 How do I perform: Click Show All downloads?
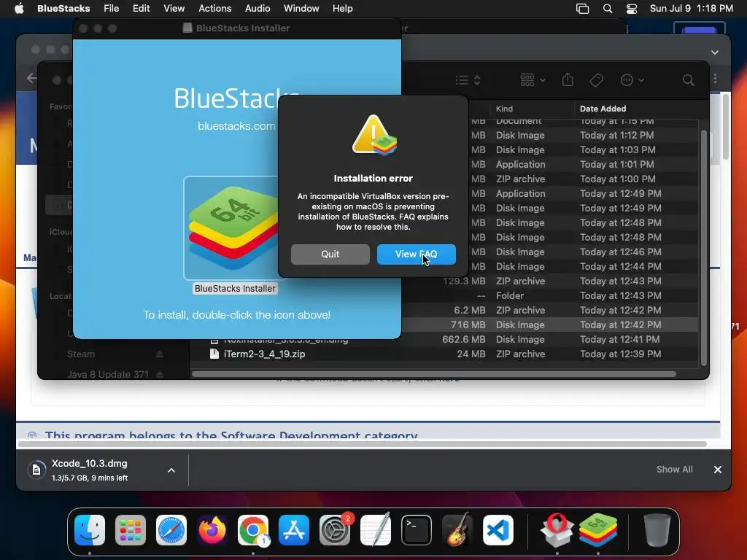pyautogui.click(x=674, y=470)
